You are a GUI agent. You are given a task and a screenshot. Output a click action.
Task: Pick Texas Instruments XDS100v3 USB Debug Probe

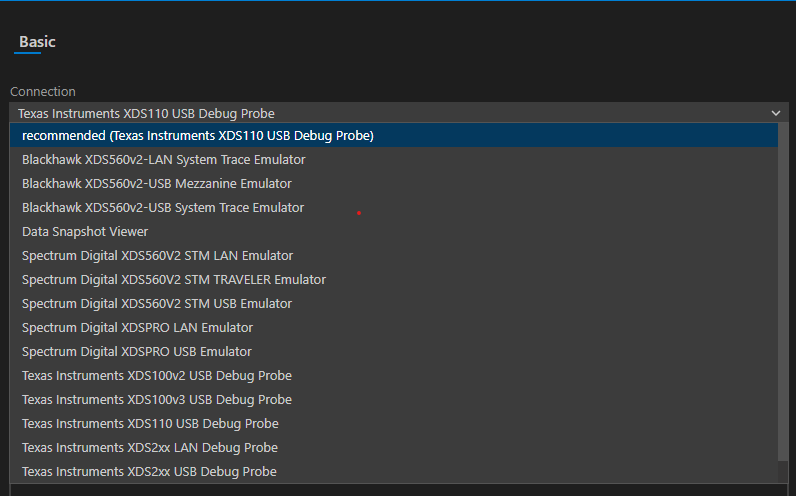(x=157, y=400)
